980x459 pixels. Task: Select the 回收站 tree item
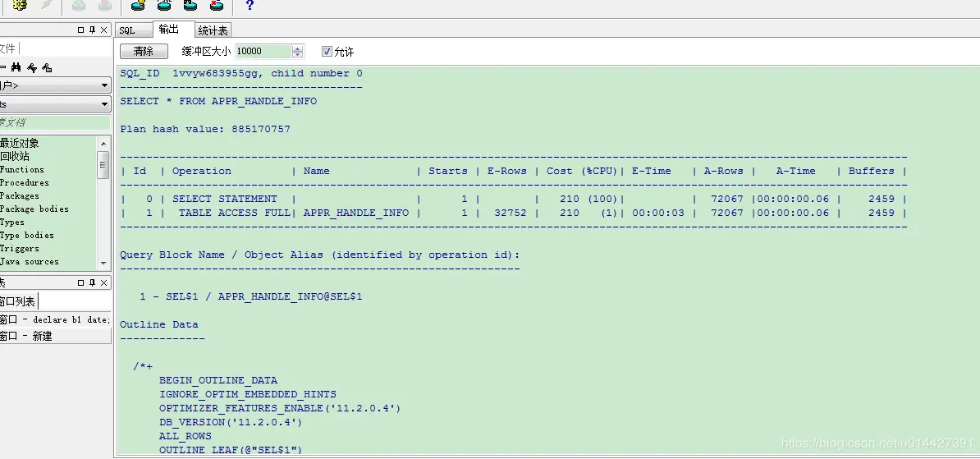[15, 156]
